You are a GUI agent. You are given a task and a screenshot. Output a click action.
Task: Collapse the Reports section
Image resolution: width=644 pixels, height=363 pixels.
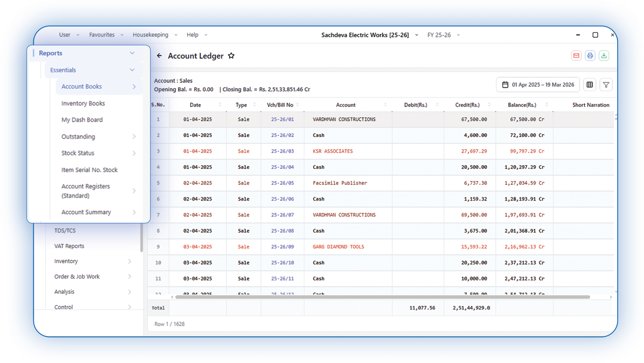[x=132, y=53]
